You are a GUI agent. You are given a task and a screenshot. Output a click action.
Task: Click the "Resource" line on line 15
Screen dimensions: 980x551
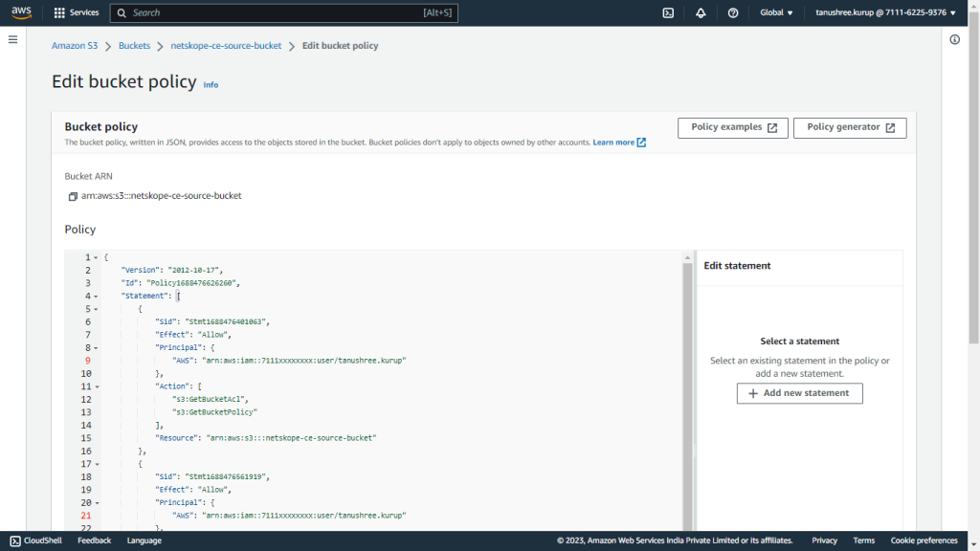266,438
